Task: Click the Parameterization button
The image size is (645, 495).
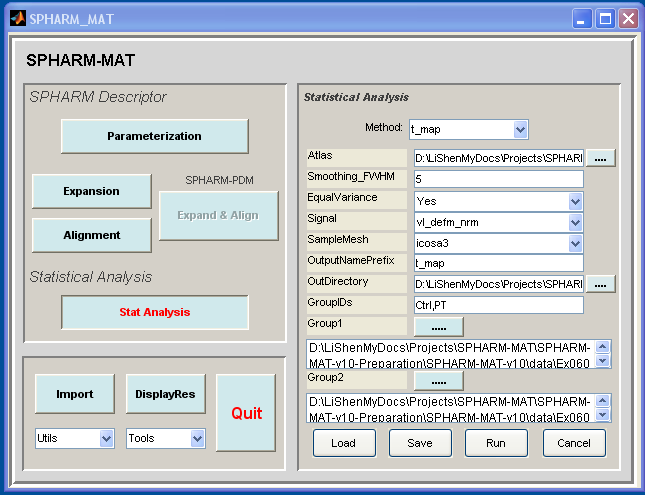Action: tap(155, 136)
